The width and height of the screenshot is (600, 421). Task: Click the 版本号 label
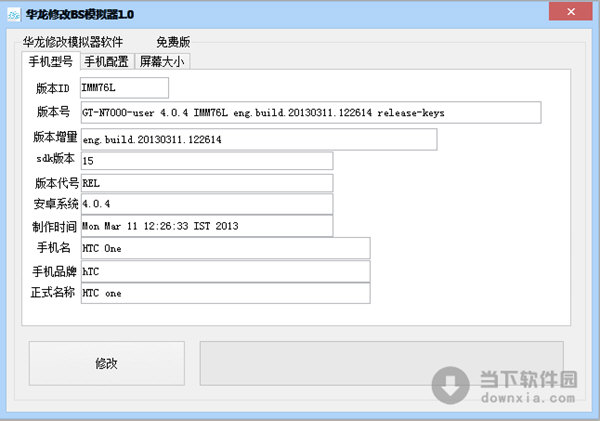54,112
